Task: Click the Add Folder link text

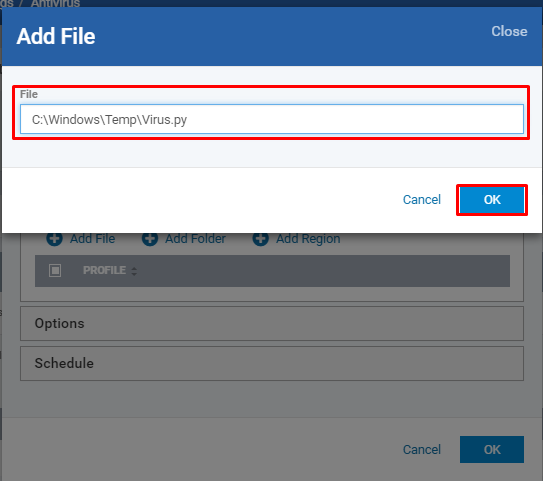Action: [x=195, y=239]
